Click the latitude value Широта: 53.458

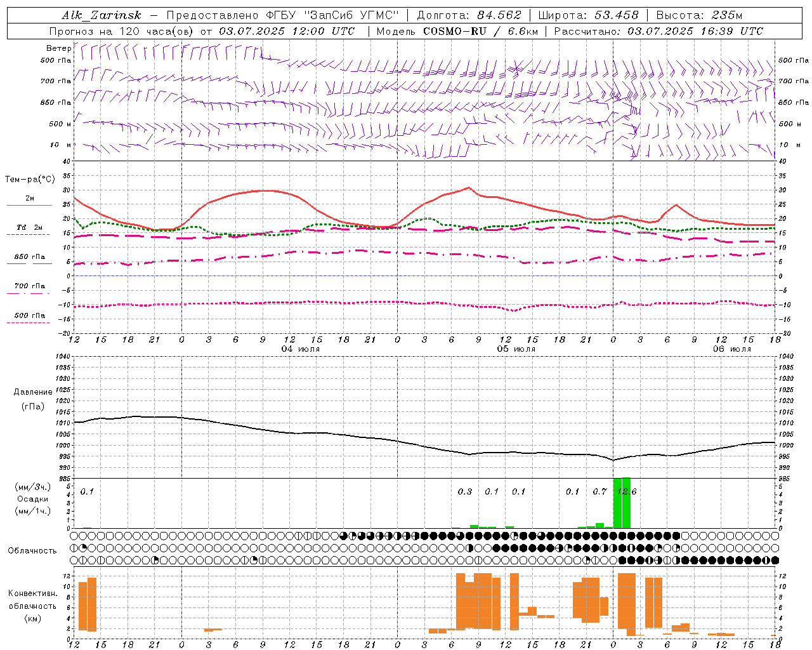point(589,15)
